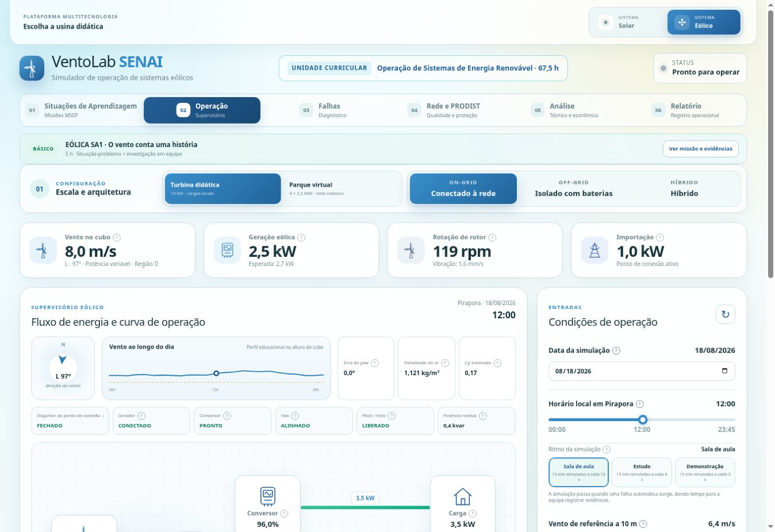
Task: Click the 0,4 kvar reactive power value
Action: pyautogui.click(x=454, y=426)
